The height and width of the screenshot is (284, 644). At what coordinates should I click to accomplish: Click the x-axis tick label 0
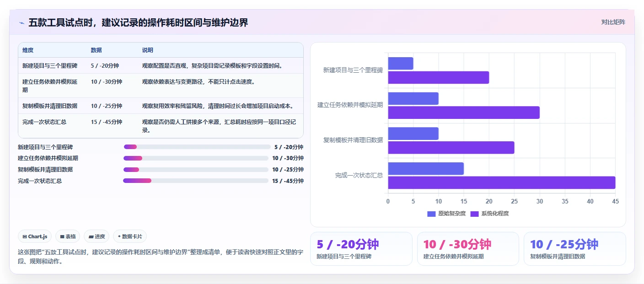point(388,201)
